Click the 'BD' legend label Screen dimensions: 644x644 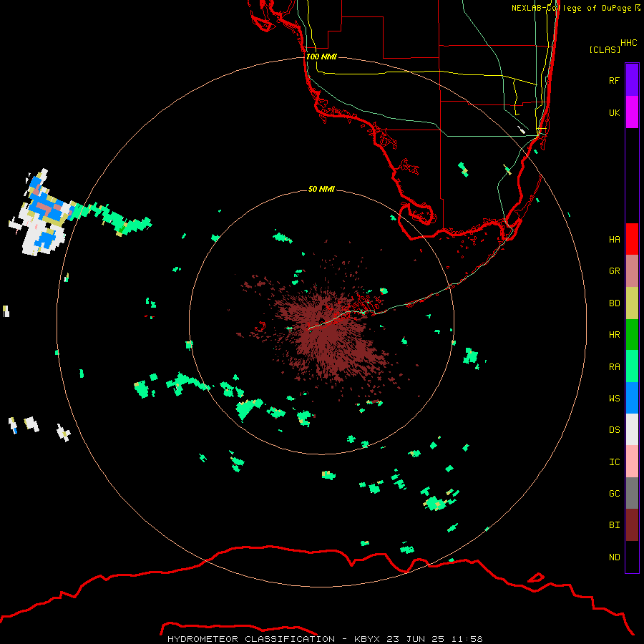(x=614, y=303)
